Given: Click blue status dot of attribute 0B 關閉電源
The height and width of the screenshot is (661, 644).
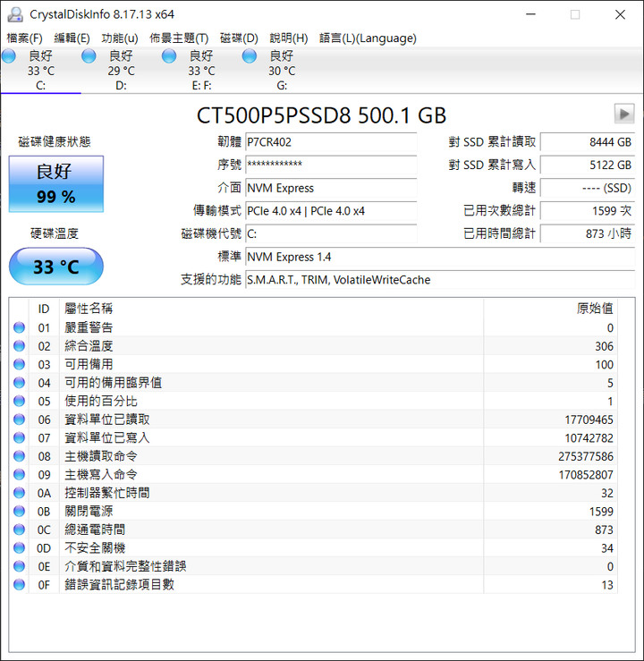Looking at the screenshot, I should pos(19,511).
